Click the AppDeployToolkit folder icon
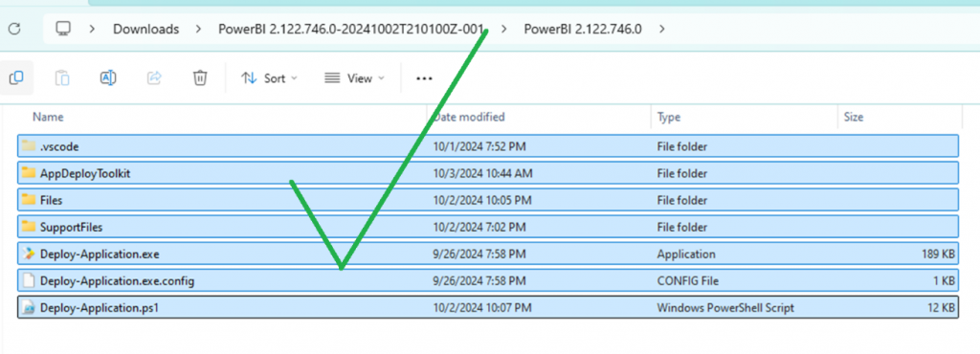980x354 pixels. [x=29, y=173]
